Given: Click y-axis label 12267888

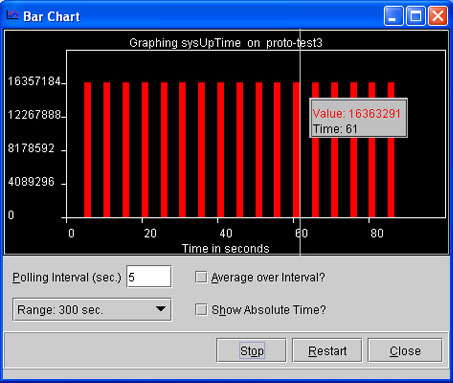Looking at the screenshot, I should [x=34, y=115].
